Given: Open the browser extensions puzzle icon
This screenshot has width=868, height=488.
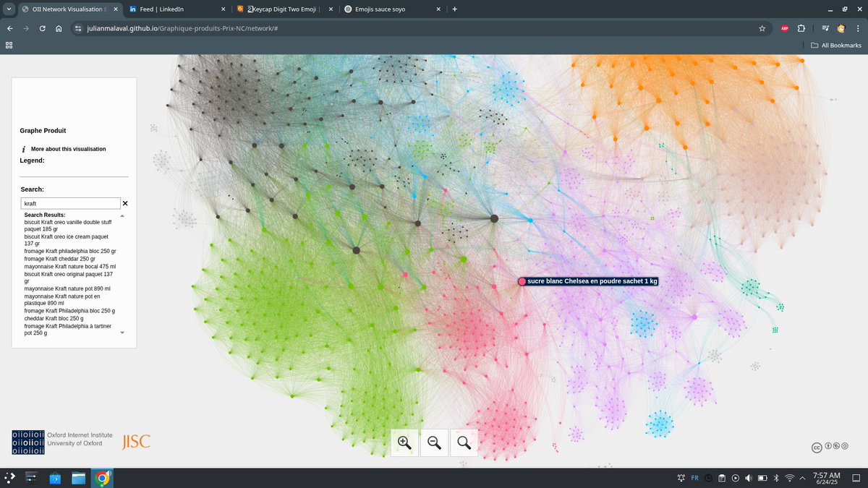Looking at the screenshot, I should pyautogui.click(x=801, y=28).
